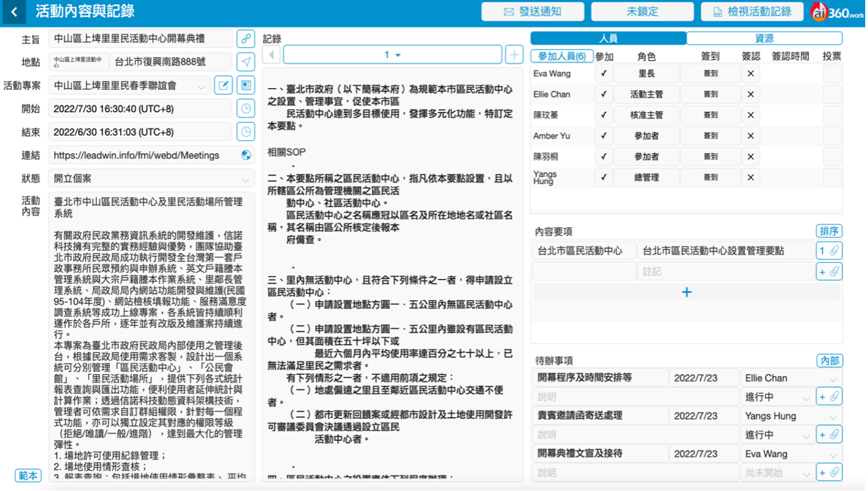Viewport: 868px width, 491px height.
Task: Click edit icon next to 活動專案
Action: [223, 85]
